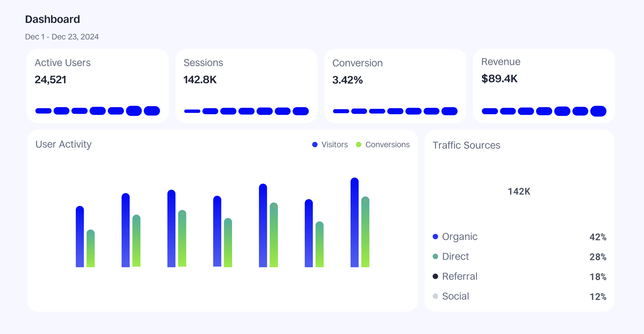644x334 pixels.
Task: Click the shortest Conversions bar in chart
Action: tap(90, 248)
